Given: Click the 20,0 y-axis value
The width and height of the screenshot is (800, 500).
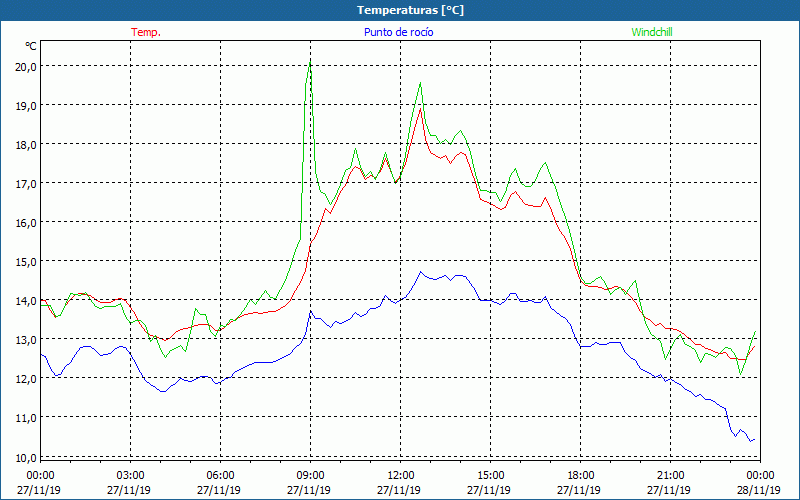Looking at the screenshot, I should click(x=25, y=67).
